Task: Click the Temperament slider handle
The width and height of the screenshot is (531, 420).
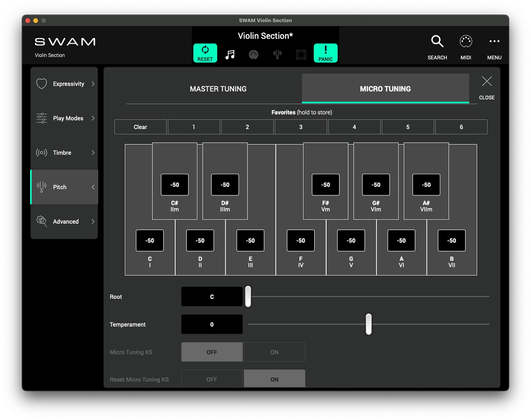Action: point(369,324)
